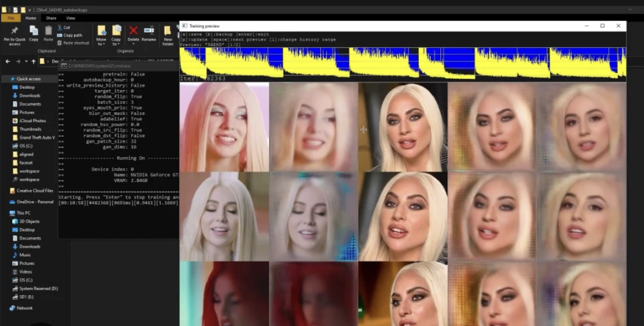Open Thumbnails folder in Quick access
644x326 pixels.
click(27, 129)
